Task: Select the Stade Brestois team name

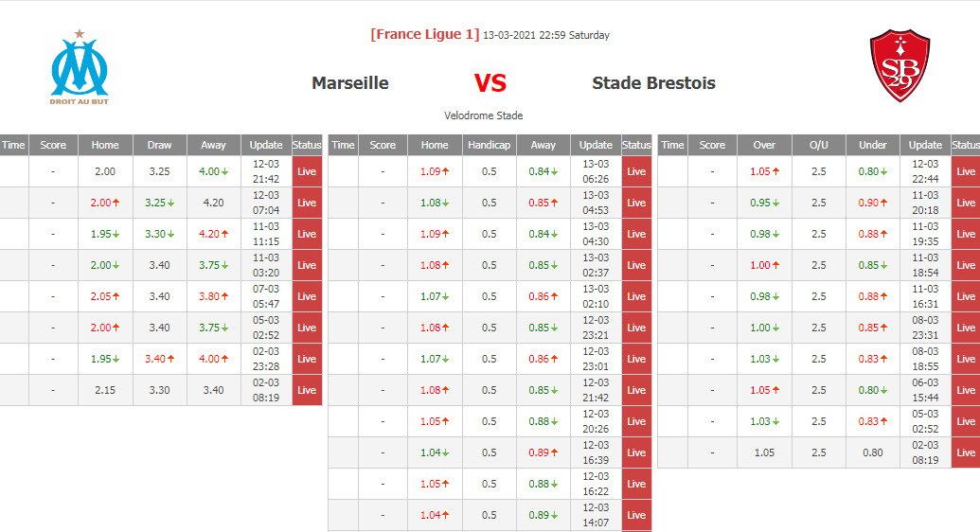Action: click(653, 83)
